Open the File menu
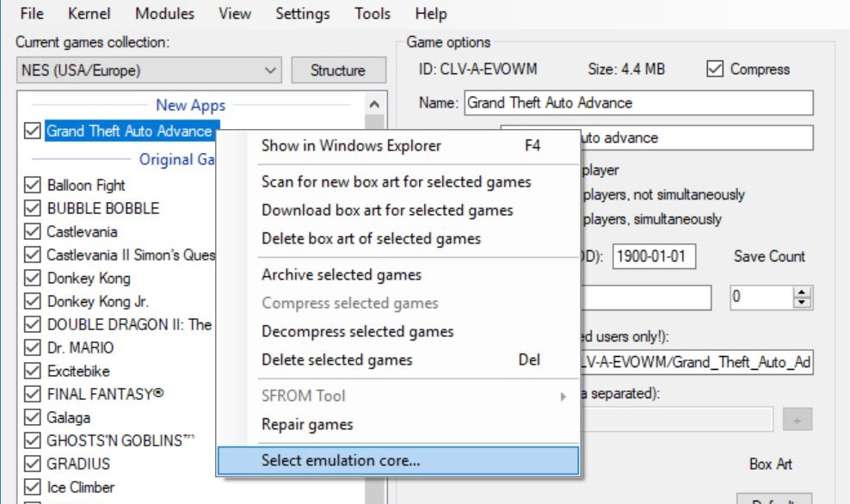The image size is (850, 504). click(x=32, y=13)
